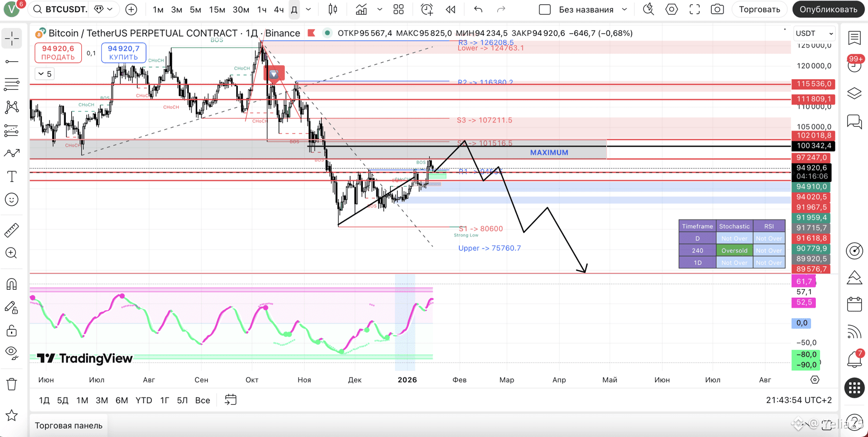Collapse the indicator legend showing 5

tap(45, 74)
